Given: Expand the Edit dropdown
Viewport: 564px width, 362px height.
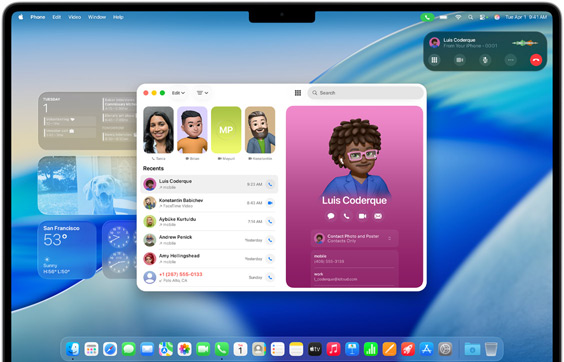Looking at the screenshot, I should pos(178,93).
